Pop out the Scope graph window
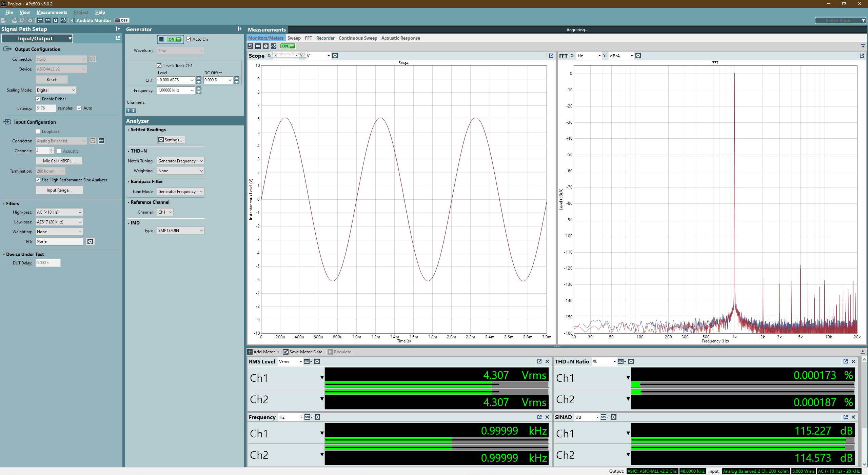Viewport: 868px width, 475px height. 551,56
